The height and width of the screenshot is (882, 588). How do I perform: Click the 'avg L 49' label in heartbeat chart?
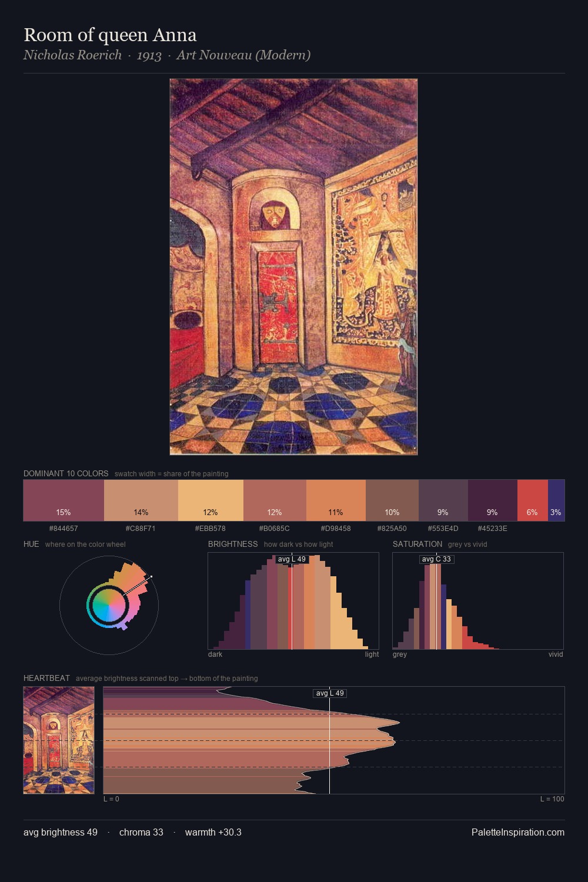[330, 693]
